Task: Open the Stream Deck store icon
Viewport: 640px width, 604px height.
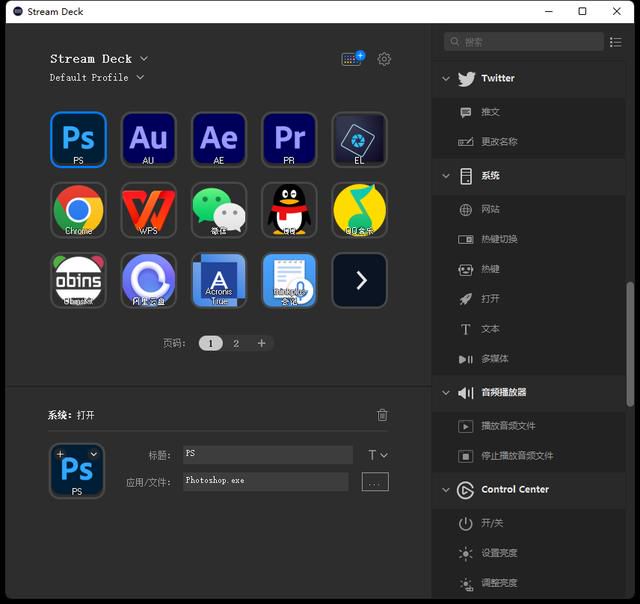Action: (x=353, y=58)
